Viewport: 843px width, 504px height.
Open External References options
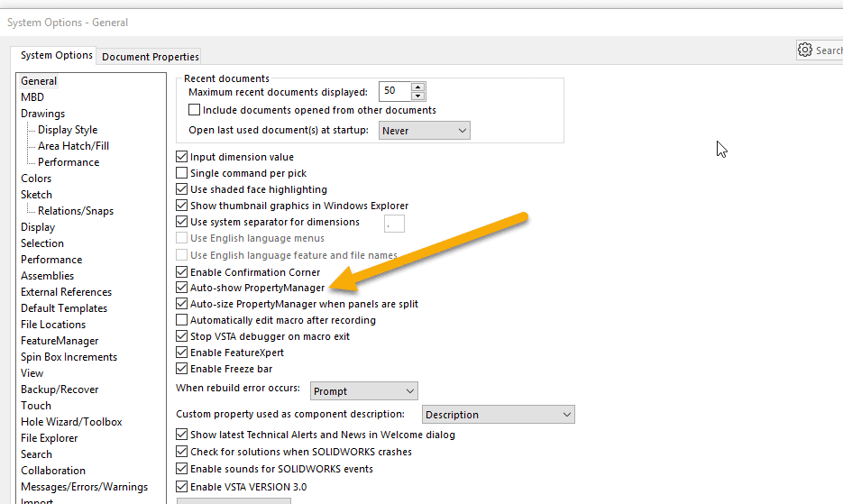[66, 291]
